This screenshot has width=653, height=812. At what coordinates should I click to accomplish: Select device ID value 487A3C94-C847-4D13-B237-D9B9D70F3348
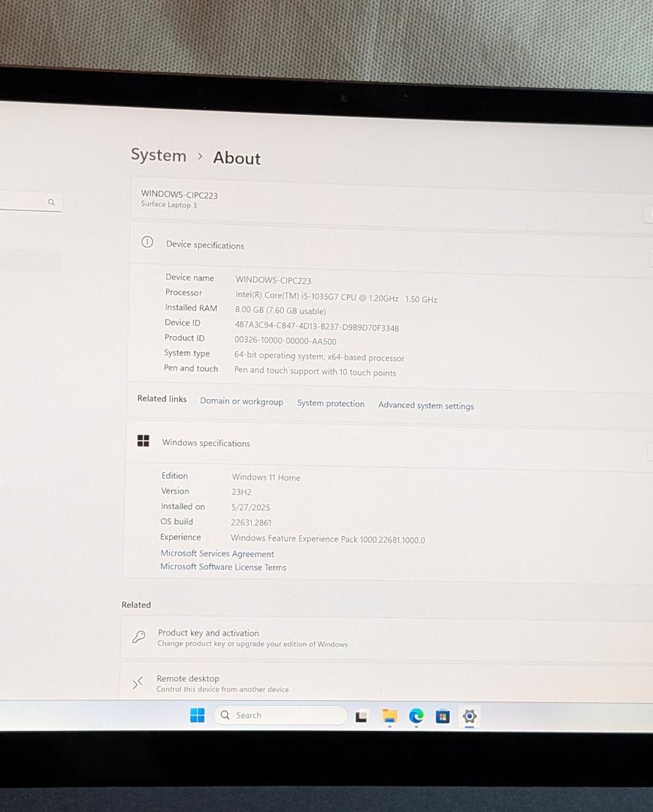[316, 326]
